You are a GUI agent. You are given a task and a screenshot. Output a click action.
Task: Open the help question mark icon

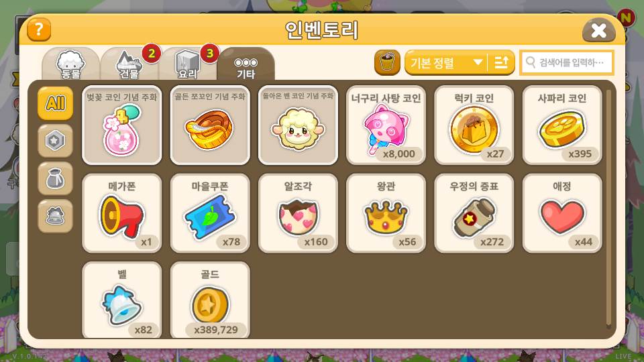[39, 29]
